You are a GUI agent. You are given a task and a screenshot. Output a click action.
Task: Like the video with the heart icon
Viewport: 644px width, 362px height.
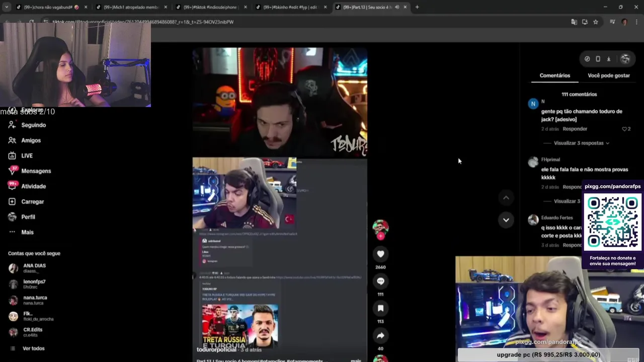click(380, 254)
